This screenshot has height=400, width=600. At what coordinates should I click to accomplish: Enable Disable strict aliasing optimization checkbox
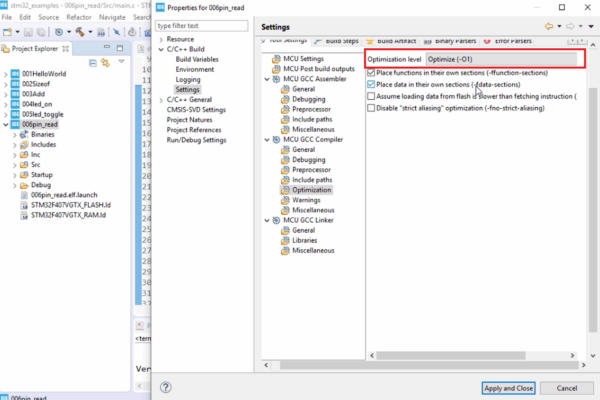371,108
